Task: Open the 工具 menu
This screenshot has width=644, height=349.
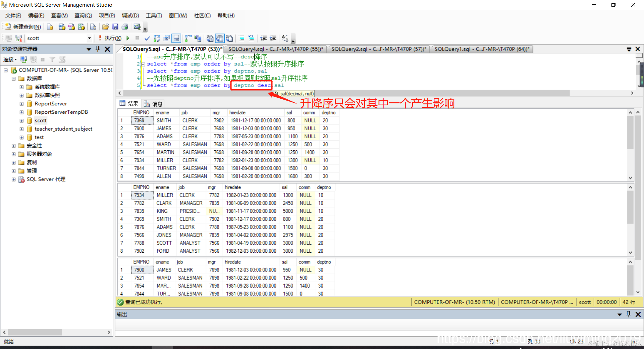Action: click(x=154, y=15)
